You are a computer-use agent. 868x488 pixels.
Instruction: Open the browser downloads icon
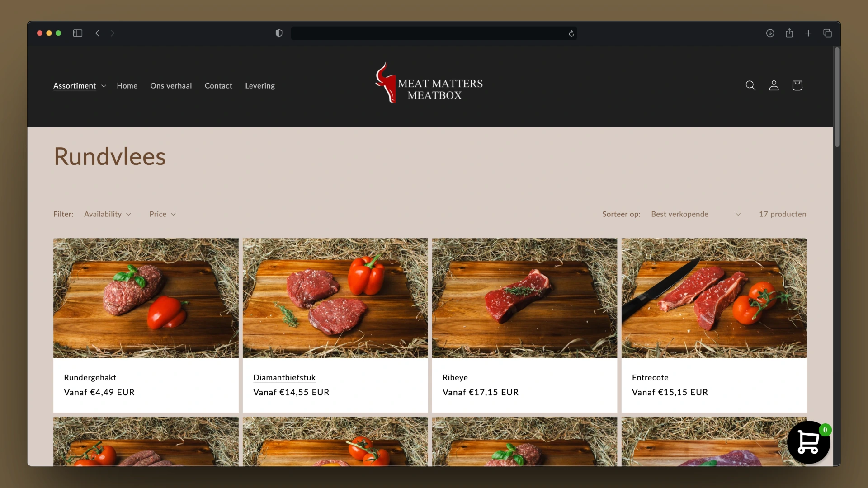[x=770, y=33]
